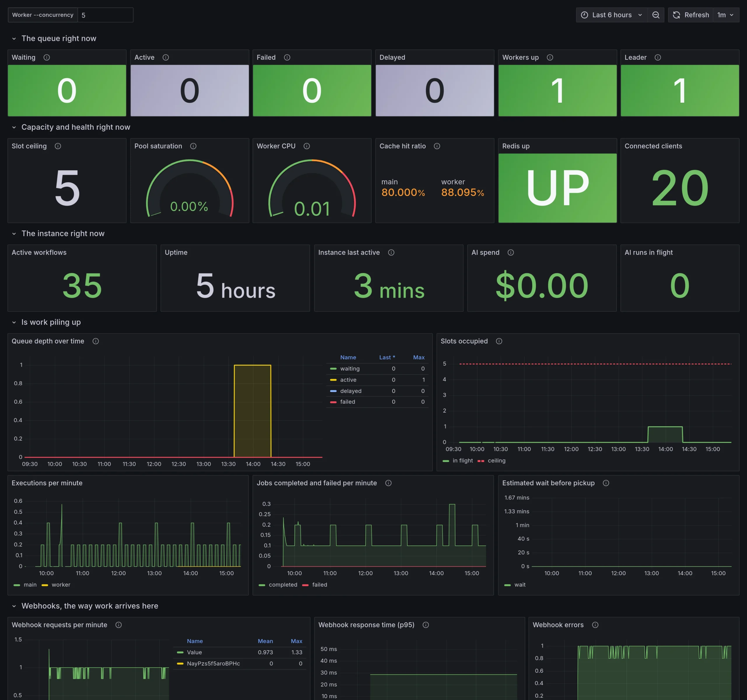Click the Worker --concurrency input field
Screen dimensions: 747x700
(x=106, y=15)
